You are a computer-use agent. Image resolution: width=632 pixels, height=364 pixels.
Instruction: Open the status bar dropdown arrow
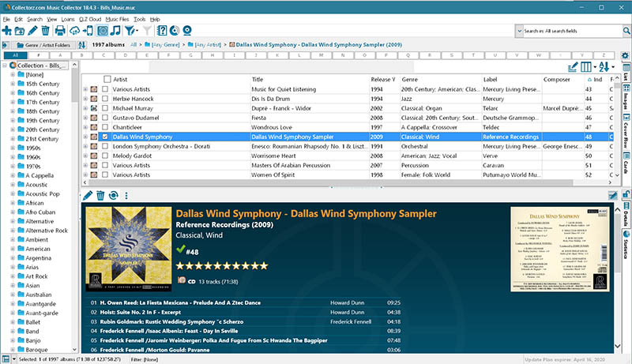14,359
